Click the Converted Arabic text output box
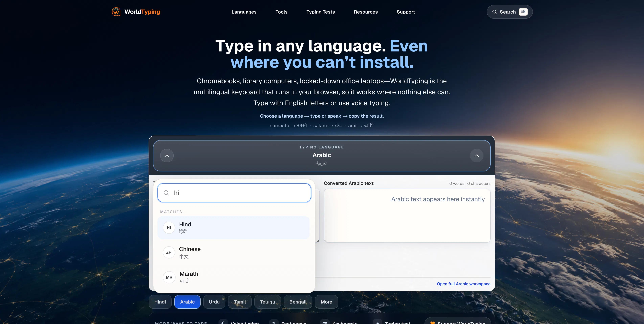Viewport: 644px width, 324px height. pos(407,215)
